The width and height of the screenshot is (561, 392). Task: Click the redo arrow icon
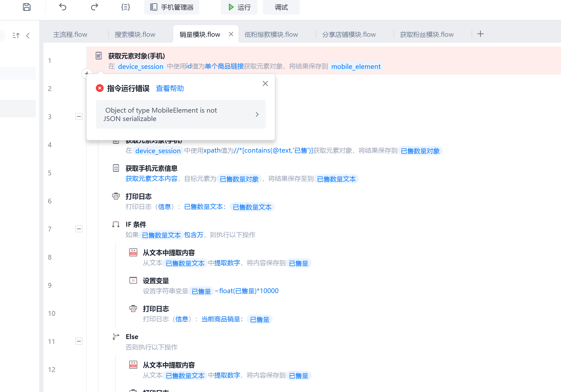(x=94, y=7)
